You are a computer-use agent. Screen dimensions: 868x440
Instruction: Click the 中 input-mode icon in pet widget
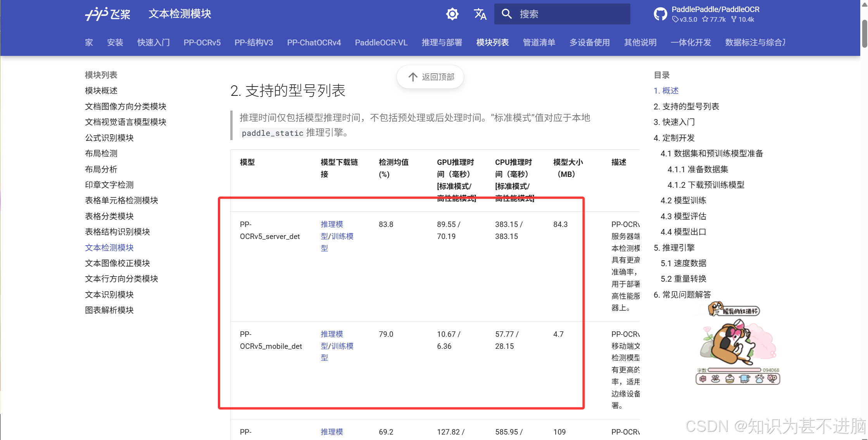coord(703,379)
